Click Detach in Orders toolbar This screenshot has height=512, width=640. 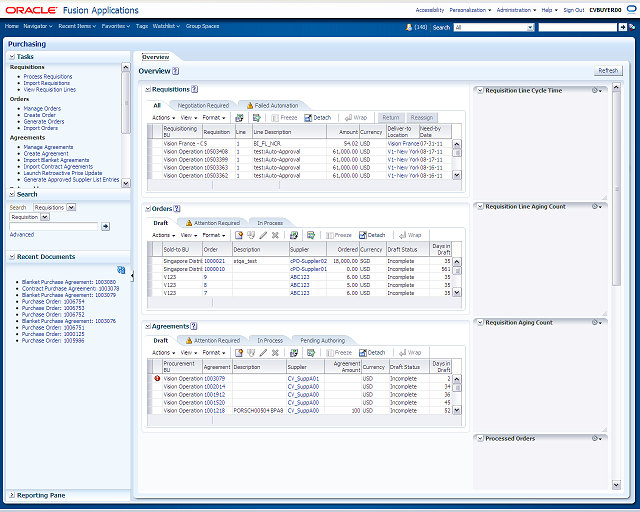click(372, 235)
